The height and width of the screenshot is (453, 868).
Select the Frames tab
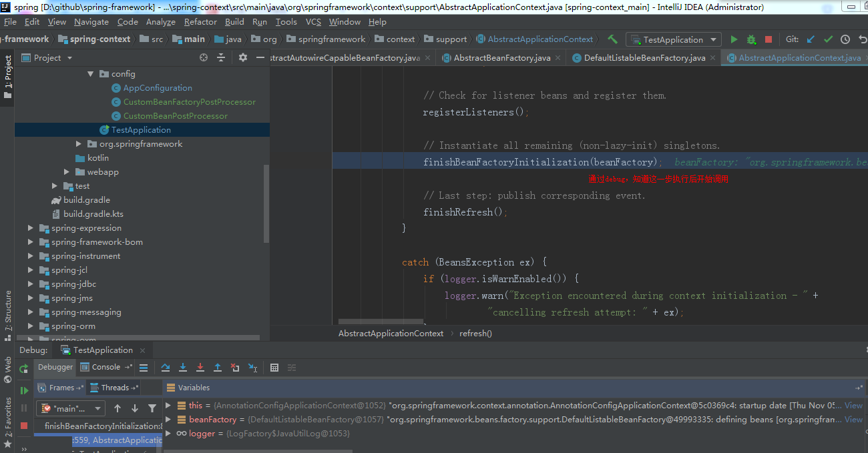pyautogui.click(x=61, y=388)
